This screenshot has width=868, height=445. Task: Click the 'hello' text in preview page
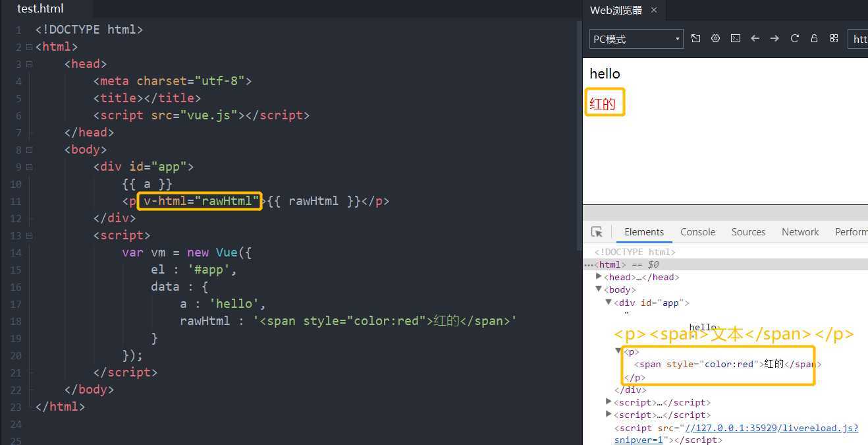[x=605, y=73]
